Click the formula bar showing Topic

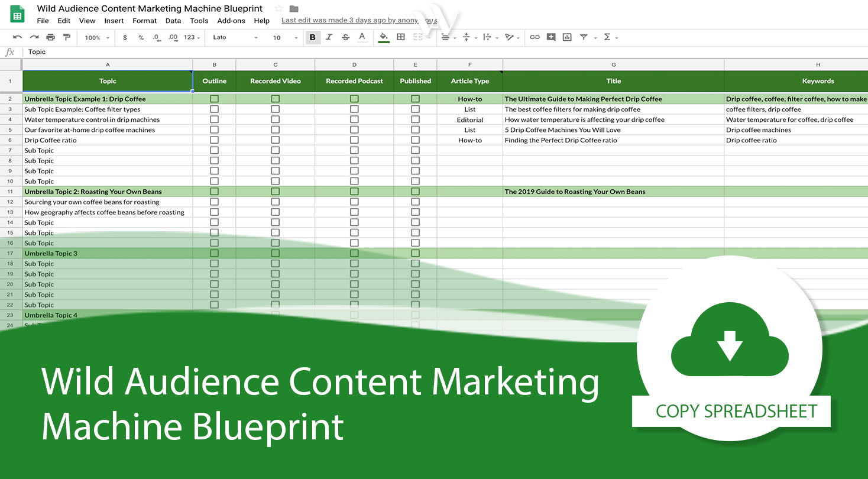446,52
